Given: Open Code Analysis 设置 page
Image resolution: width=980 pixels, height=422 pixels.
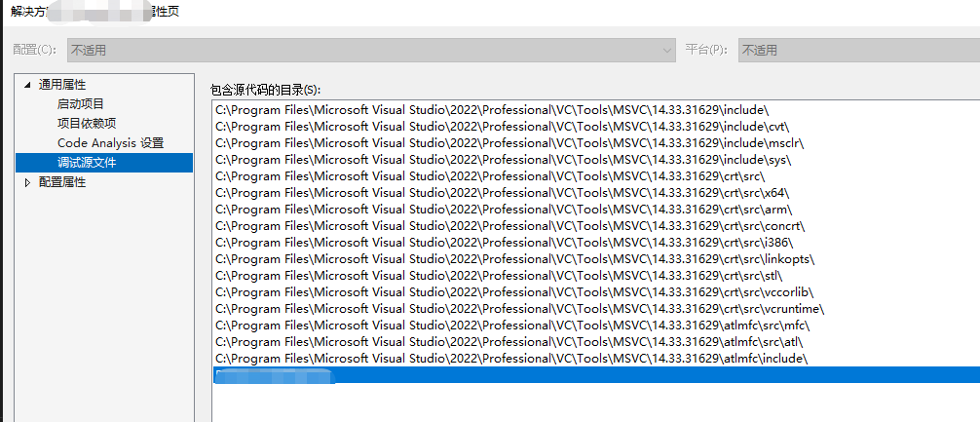Looking at the screenshot, I should [x=110, y=142].
